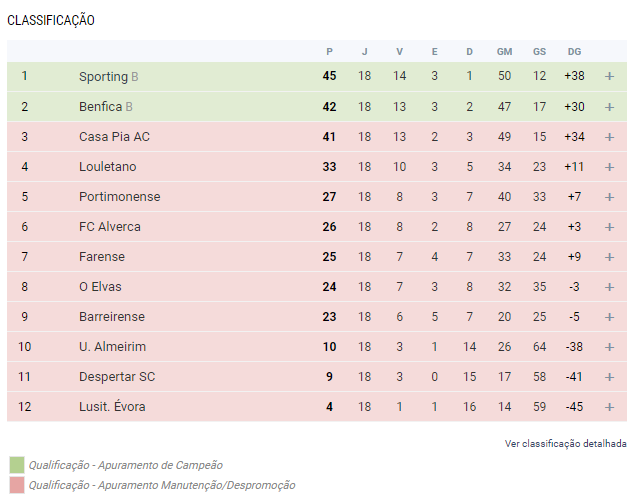The width and height of the screenshot is (632, 498).
Task: Click the plus icon for FC Alverca
Action: (609, 227)
